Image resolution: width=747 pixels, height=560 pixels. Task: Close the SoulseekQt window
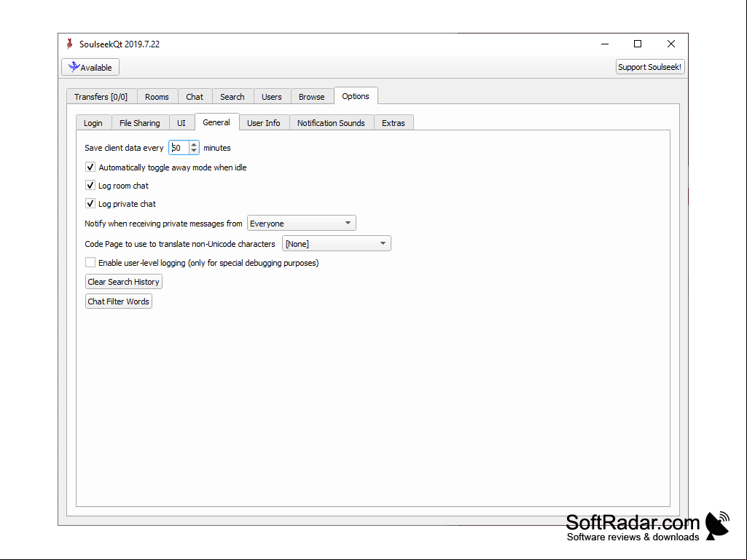point(670,44)
